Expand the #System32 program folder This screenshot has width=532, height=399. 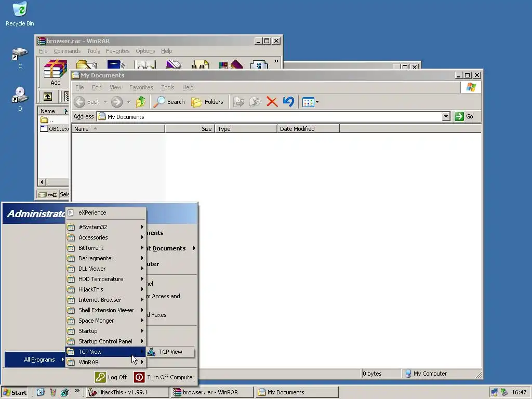[106, 227]
